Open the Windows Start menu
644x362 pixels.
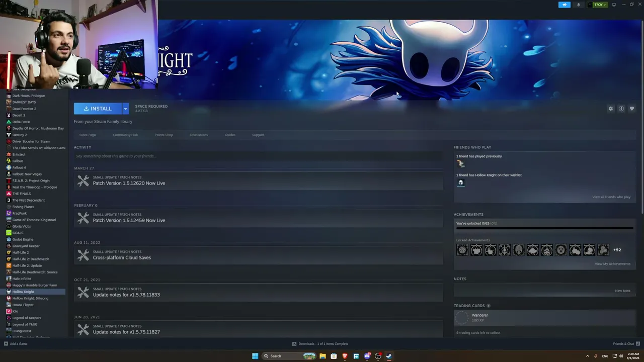[x=255, y=356]
